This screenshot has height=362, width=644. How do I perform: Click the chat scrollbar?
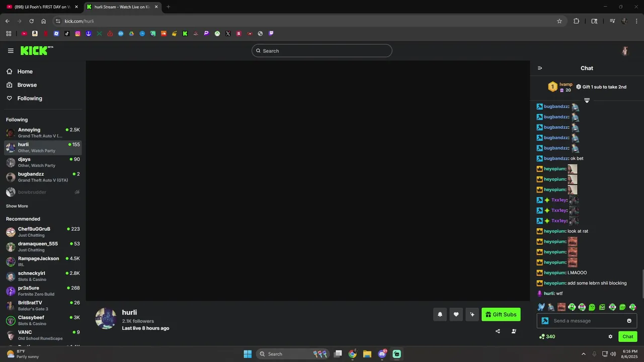[642, 284]
